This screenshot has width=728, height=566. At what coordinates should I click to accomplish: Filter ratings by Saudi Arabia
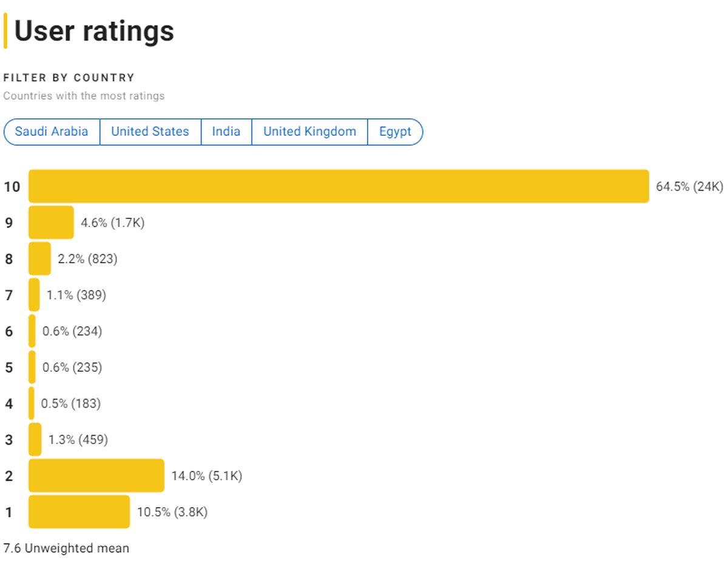click(52, 132)
